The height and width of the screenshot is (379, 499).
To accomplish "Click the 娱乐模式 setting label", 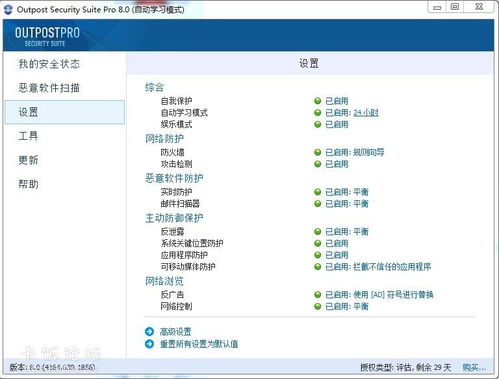I will click(176, 124).
